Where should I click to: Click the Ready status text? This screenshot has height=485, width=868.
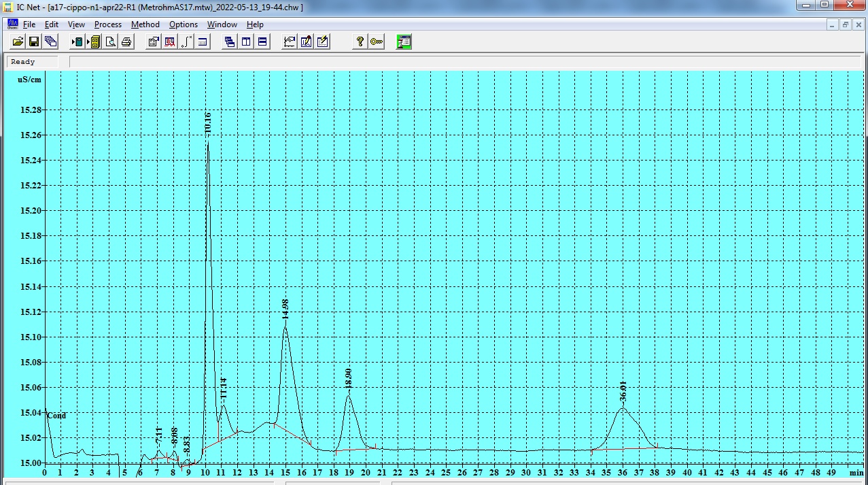click(x=23, y=62)
